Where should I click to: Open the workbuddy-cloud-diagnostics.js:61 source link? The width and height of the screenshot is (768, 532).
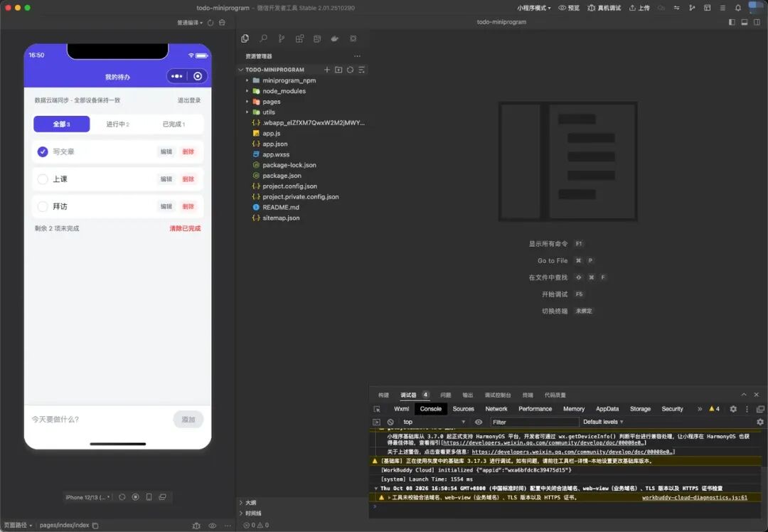click(x=695, y=497)
